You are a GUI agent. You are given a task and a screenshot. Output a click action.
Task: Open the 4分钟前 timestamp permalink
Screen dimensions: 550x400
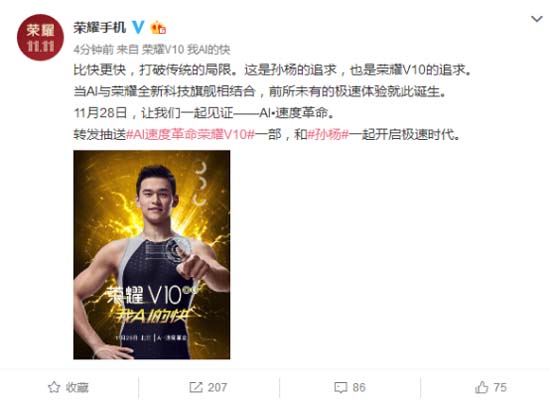[93, 50]
